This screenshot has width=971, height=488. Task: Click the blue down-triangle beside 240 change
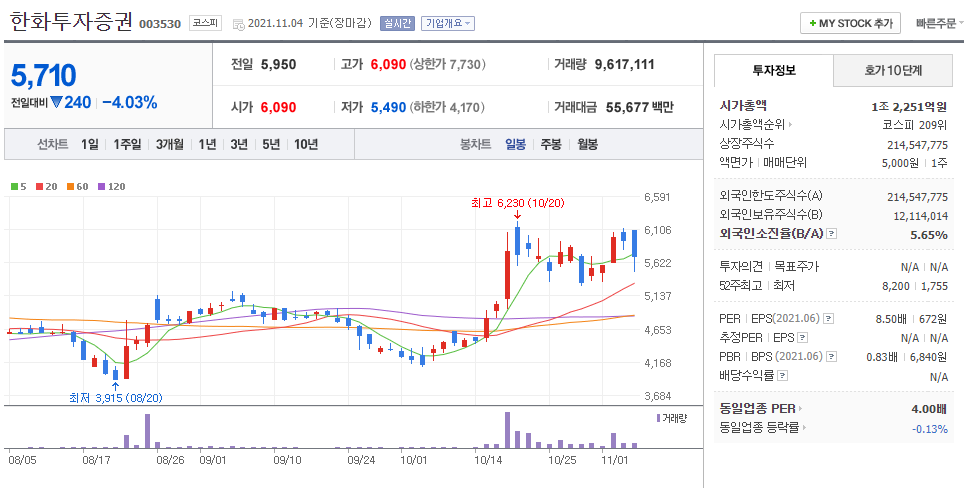57,102
